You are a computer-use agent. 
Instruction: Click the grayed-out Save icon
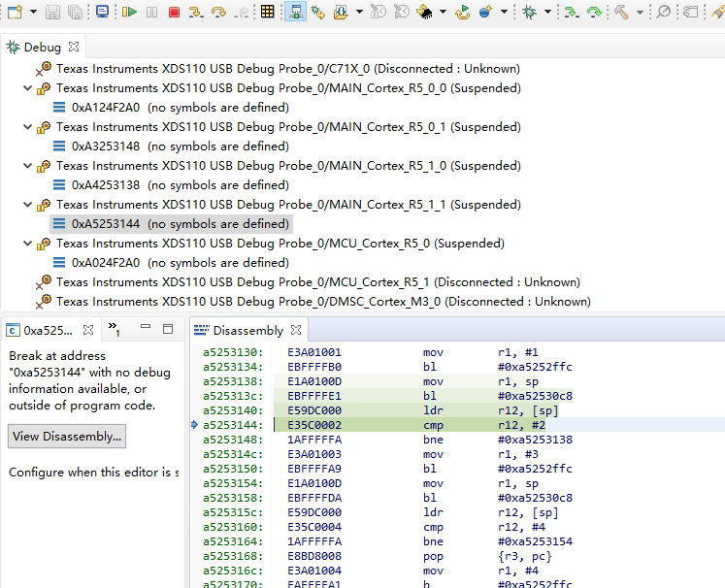[52, 12]
